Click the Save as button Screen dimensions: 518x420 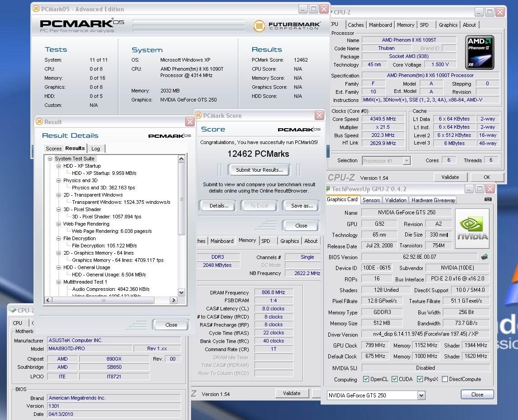pos(302,206)
